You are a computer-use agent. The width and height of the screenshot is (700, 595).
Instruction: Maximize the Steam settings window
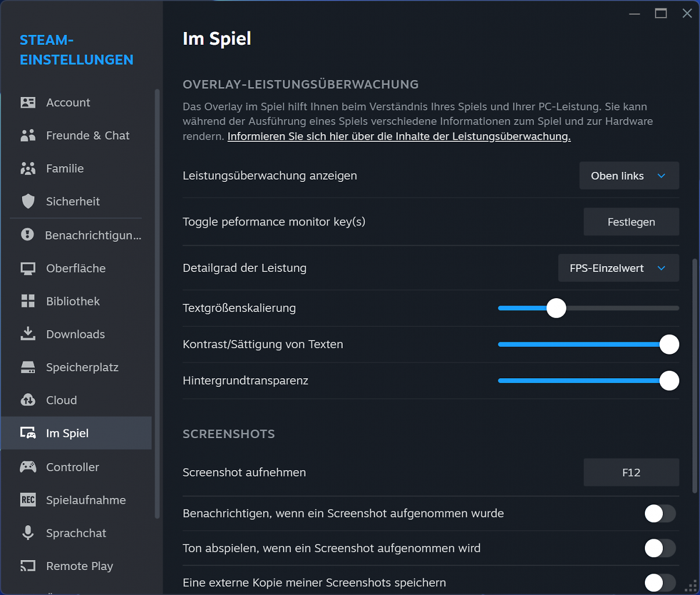tap(661, 13)
